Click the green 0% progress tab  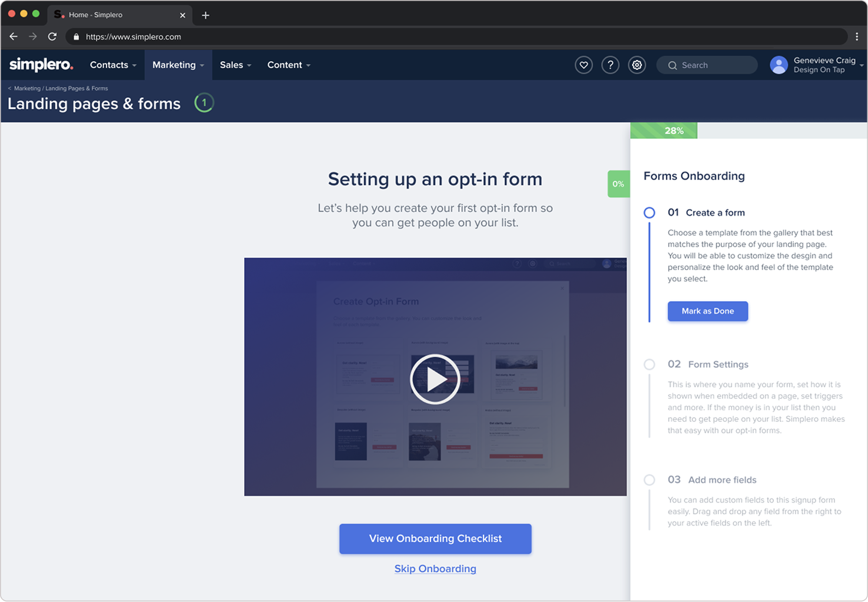[619, 184]
